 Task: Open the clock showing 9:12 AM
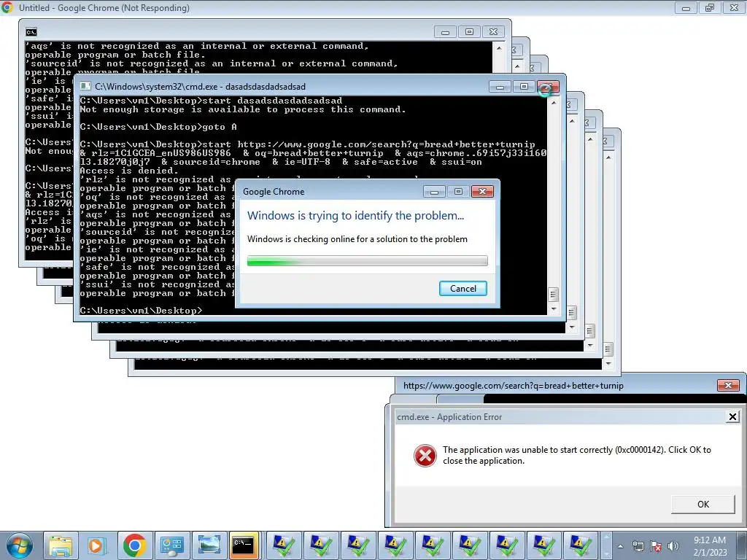pos(709,540)
